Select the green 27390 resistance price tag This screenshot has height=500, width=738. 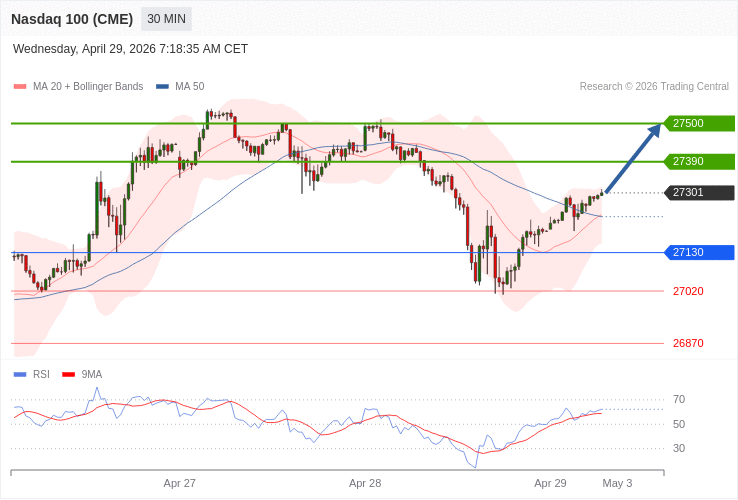click(699, 161)
